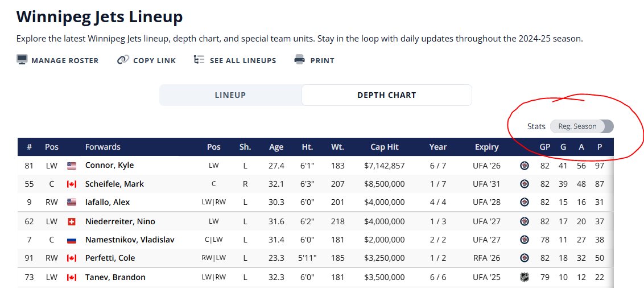
Task: Click Jets logo in Scheifele's row
Action: 525,184
